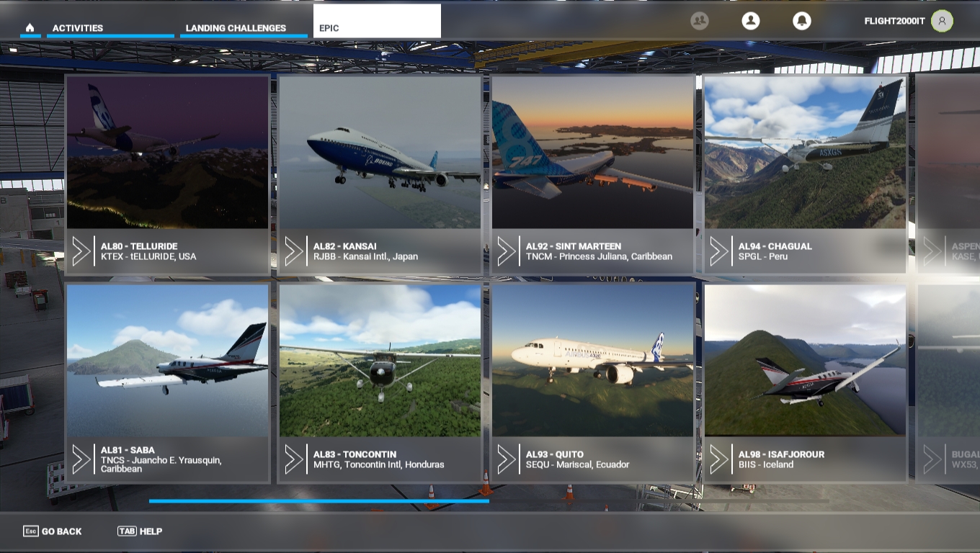Click the horizontal blue scrollbar
The image size is (980, 553).
pyautogui.click(x=319, y=500)
